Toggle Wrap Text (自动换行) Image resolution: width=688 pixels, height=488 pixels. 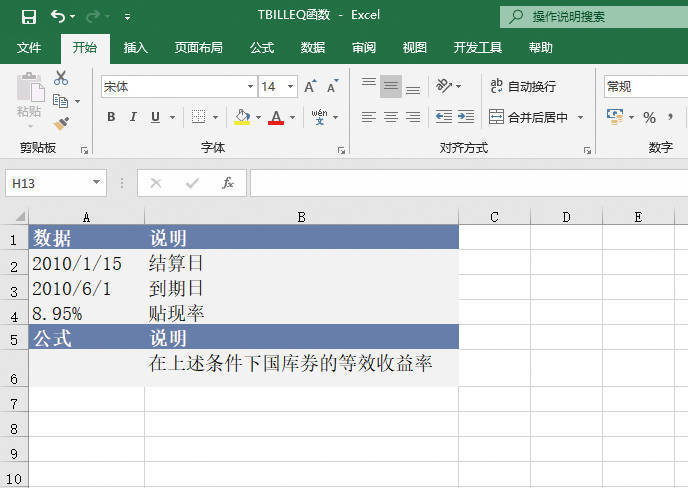click(x=523, y=87)
